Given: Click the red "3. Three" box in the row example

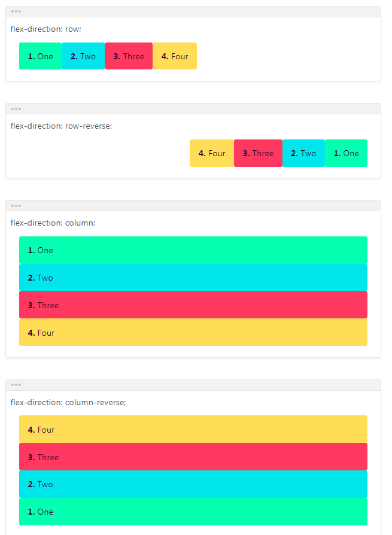Looking at the screenshot, I should tap(129, 56).
